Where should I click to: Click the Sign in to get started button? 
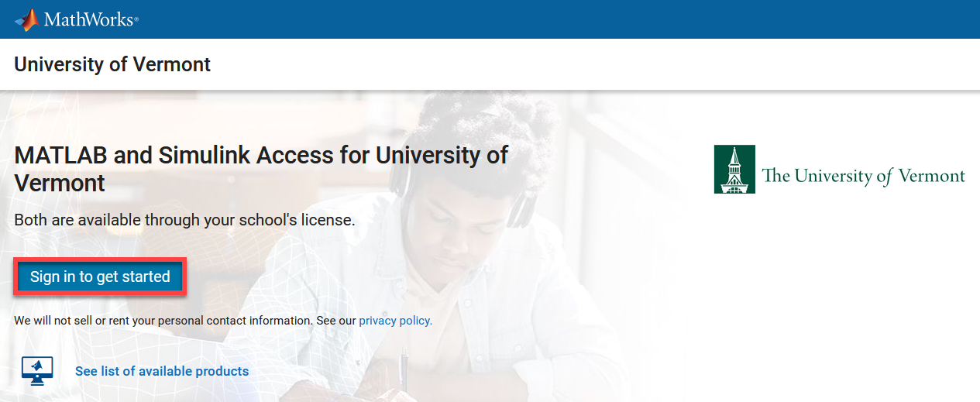pos(100,277)
